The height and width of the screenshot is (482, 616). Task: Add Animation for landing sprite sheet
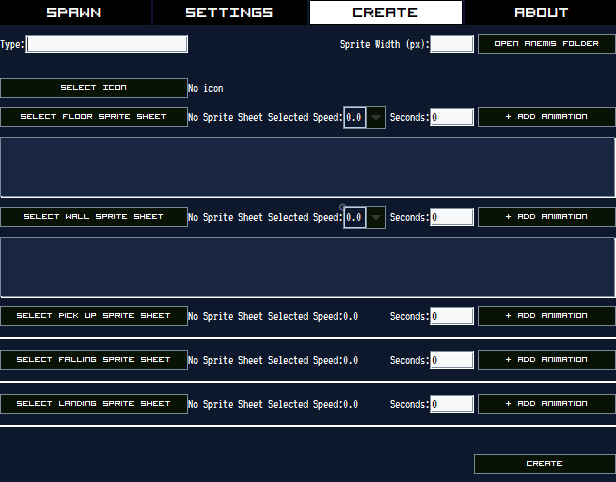[x=546, y=404]
